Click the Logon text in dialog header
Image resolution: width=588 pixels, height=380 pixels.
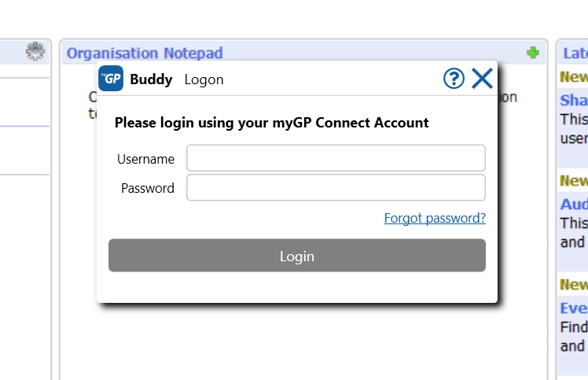pos(204,79)
